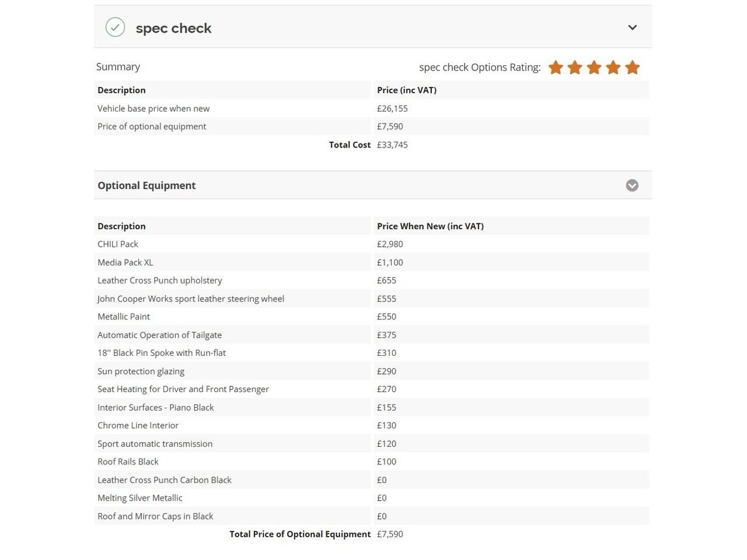The width and height of the screenshot is (747, 560).
Task: Click the first orange rating star
Action: tap(556, 68)
